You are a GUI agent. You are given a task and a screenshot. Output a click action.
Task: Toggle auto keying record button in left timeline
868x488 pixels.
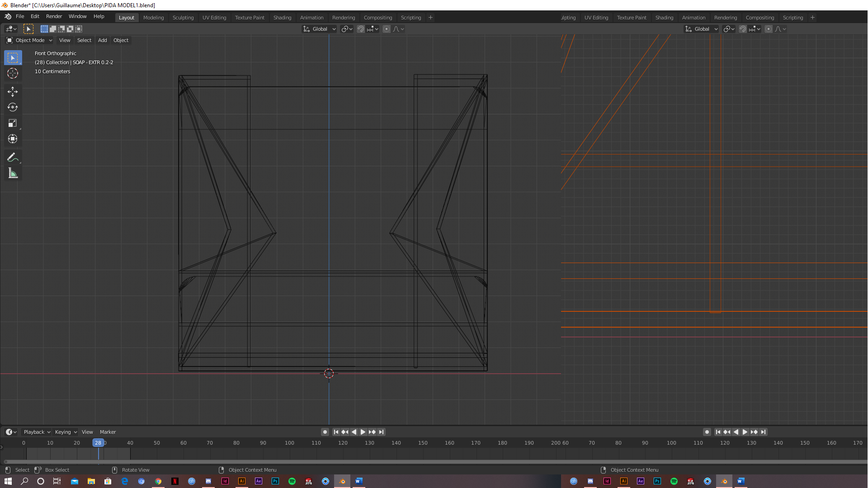coord(325,432)
